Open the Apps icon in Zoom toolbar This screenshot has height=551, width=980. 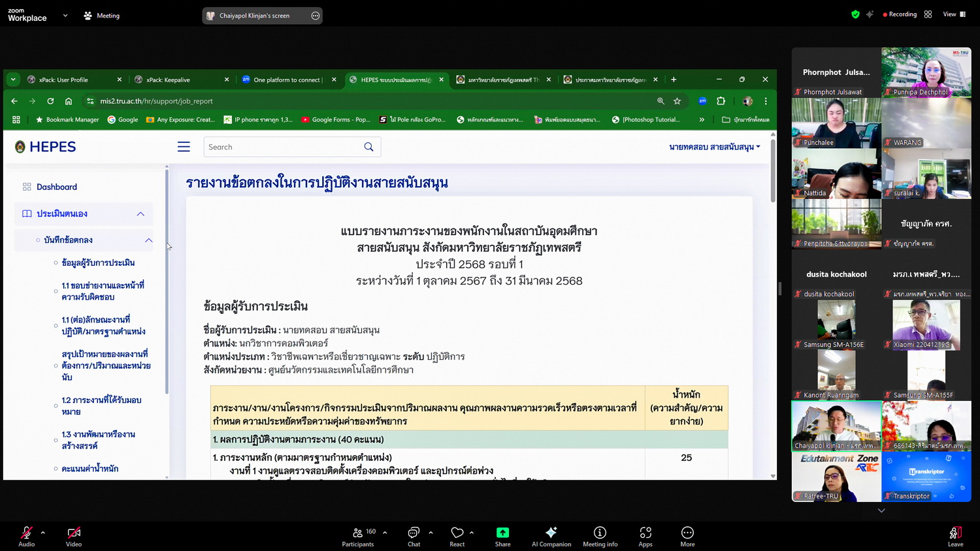coord(645,535)
